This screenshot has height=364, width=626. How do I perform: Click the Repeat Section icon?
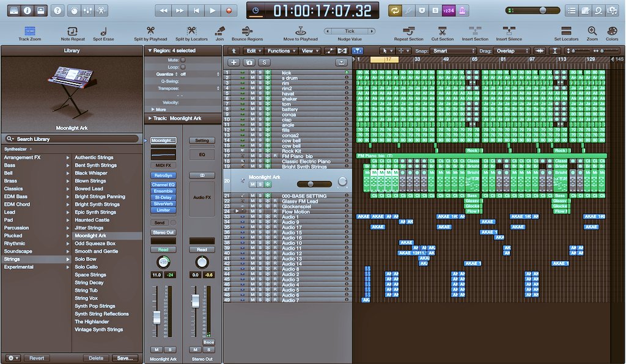(x=408, y=31)
